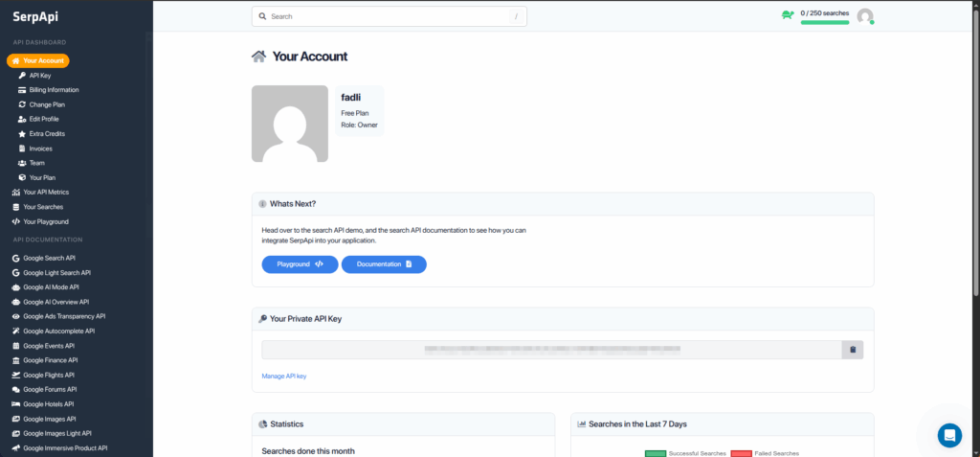
Task: Open API Key from sidebar
Action: pyautogui.click(x=39, y=75)
